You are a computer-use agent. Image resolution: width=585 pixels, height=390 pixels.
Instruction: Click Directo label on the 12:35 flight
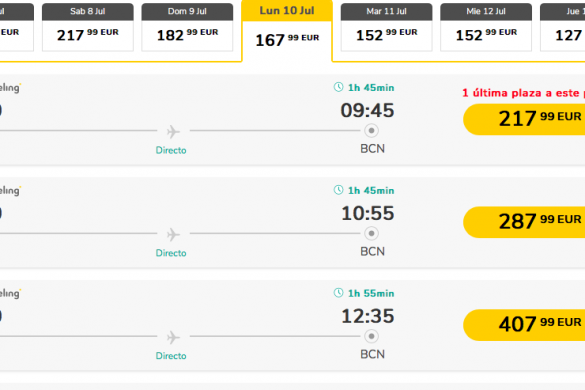171,356
